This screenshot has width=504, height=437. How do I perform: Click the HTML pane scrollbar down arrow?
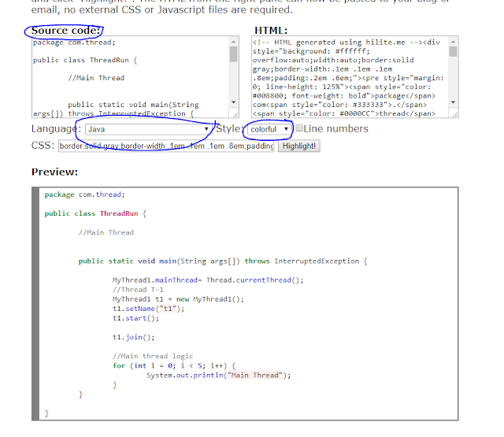click(453, 102)
